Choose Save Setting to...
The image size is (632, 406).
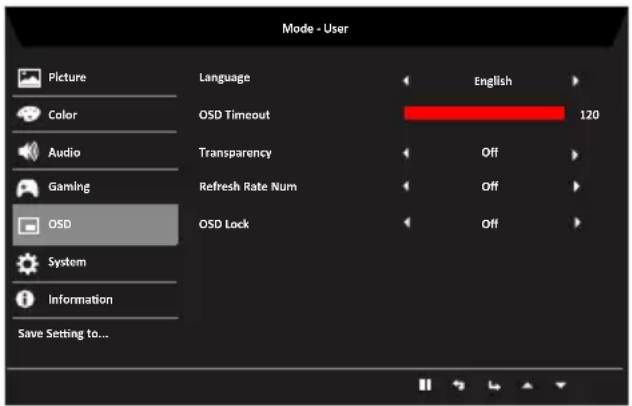tap(63, 334)
